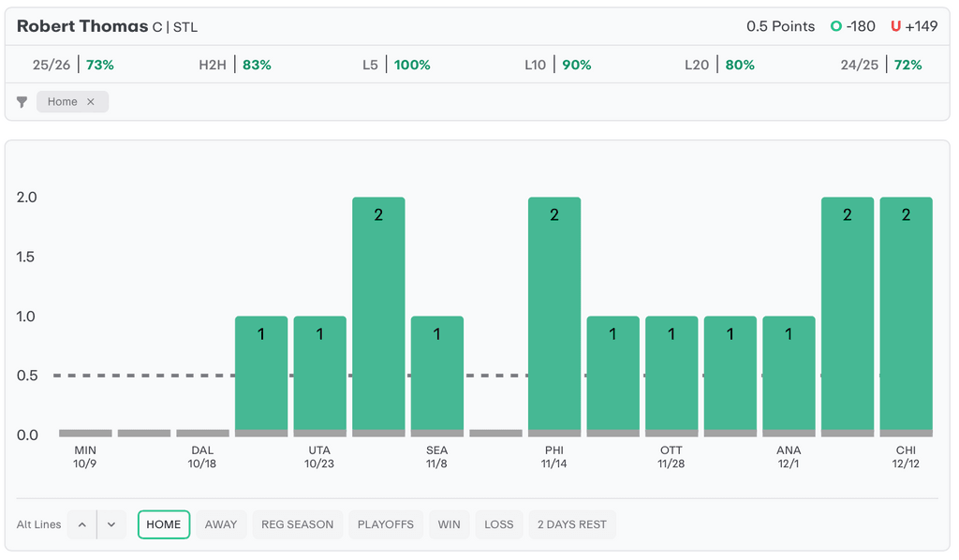Click the Robert Thomas player name
959x560 pixels.
pyautogui.click(x=82, y=26)
